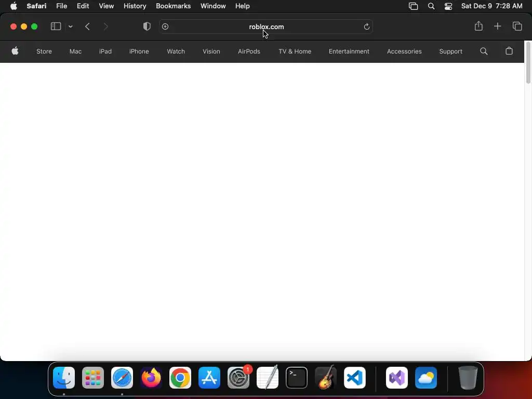Open the iPad section link
Image resolution: width=532 pixels, height=399 pixels.
point(105,51)
